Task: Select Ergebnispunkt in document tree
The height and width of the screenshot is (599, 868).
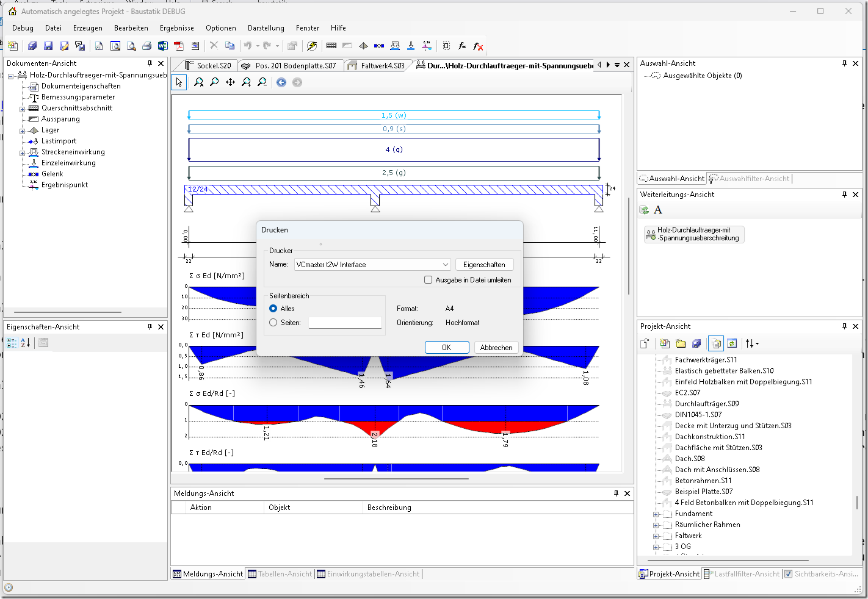Action: point(65,185)
